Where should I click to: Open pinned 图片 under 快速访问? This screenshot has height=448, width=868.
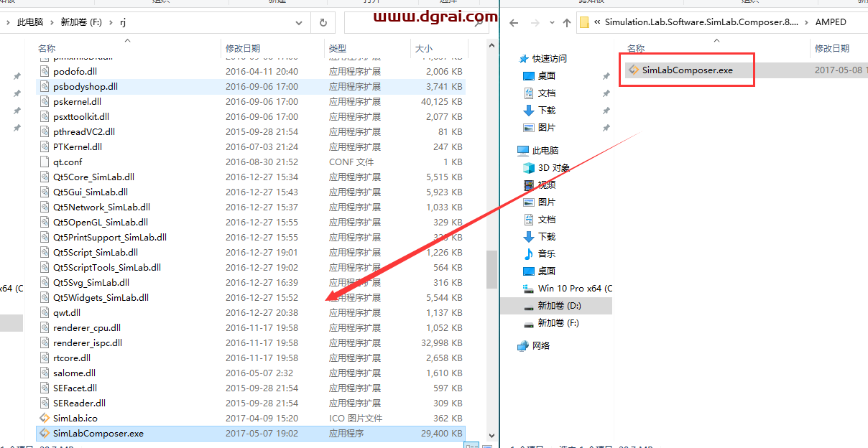pos(547,127)
